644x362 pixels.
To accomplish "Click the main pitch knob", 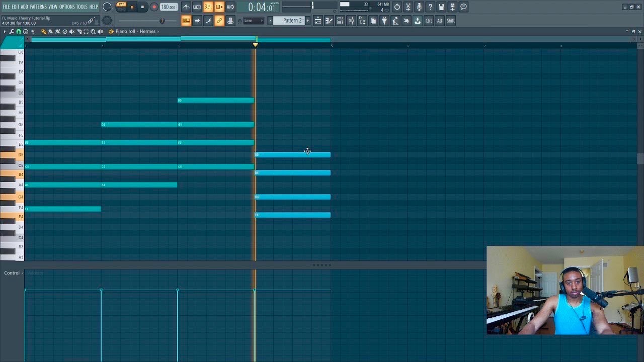I will tap(107, 21).
